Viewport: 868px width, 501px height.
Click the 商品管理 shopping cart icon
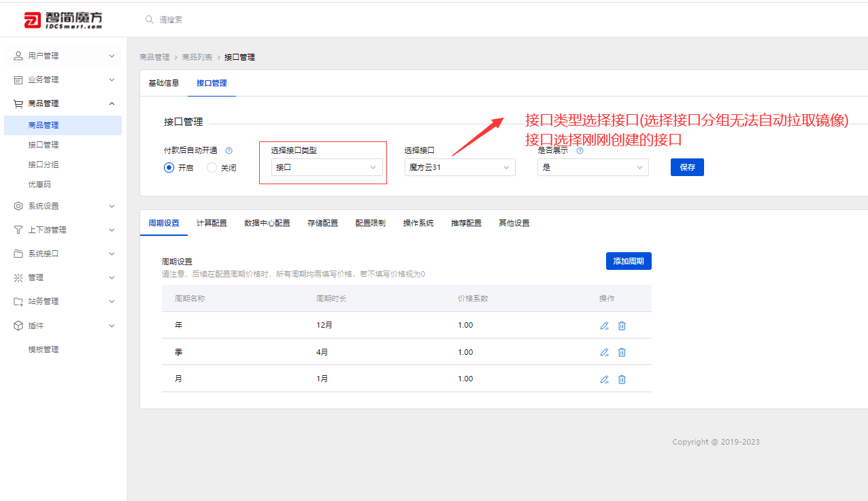point(18,103)
